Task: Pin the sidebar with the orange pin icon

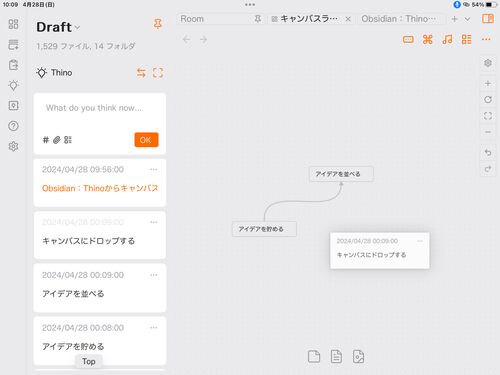Action: coord(158,24)
